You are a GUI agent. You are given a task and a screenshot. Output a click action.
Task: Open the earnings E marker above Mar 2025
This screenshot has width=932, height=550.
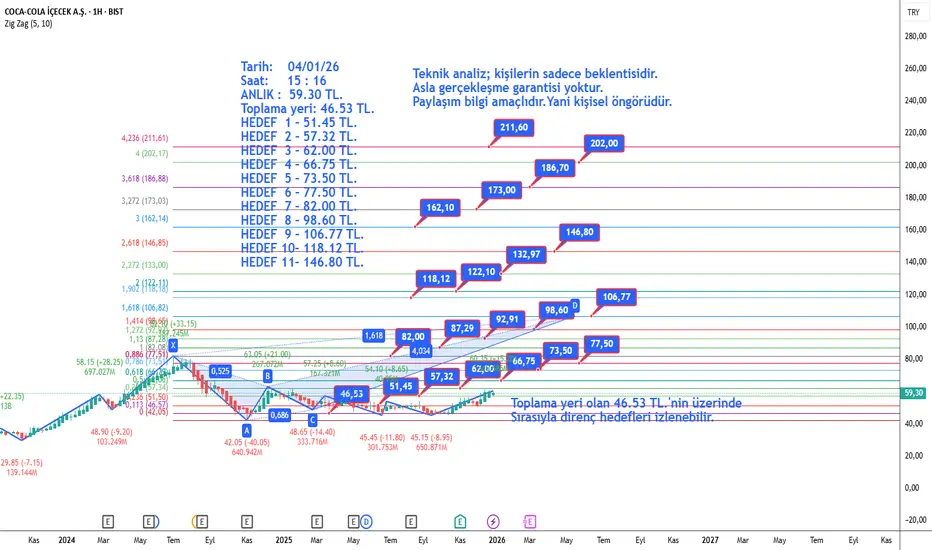[317, 521]
